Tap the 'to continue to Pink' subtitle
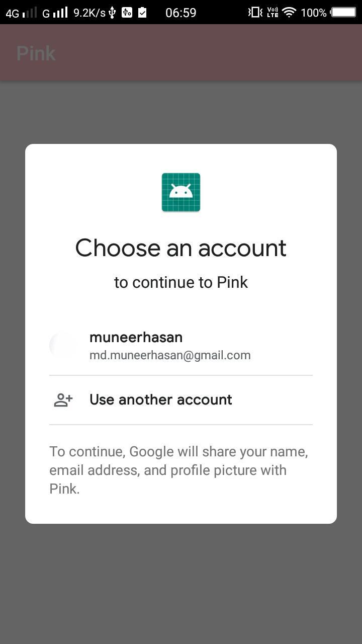This screenshot has height=644, width=362. click(x=181, y=282)
